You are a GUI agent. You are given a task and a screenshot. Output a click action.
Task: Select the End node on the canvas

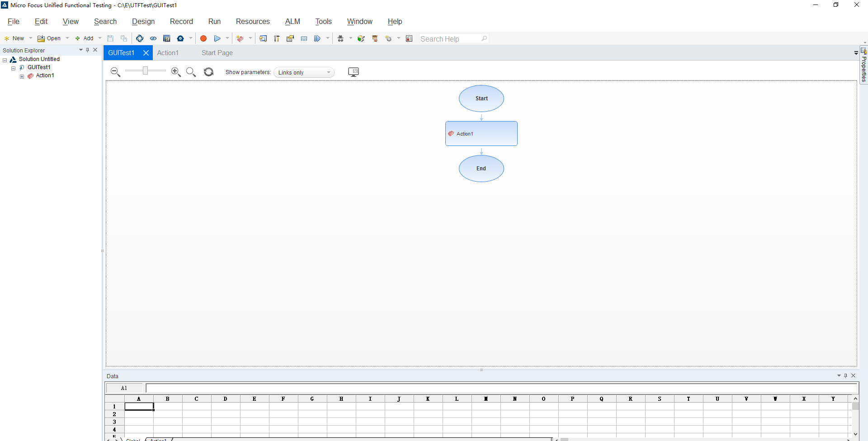pyautogui.click(x=481, y=169)
